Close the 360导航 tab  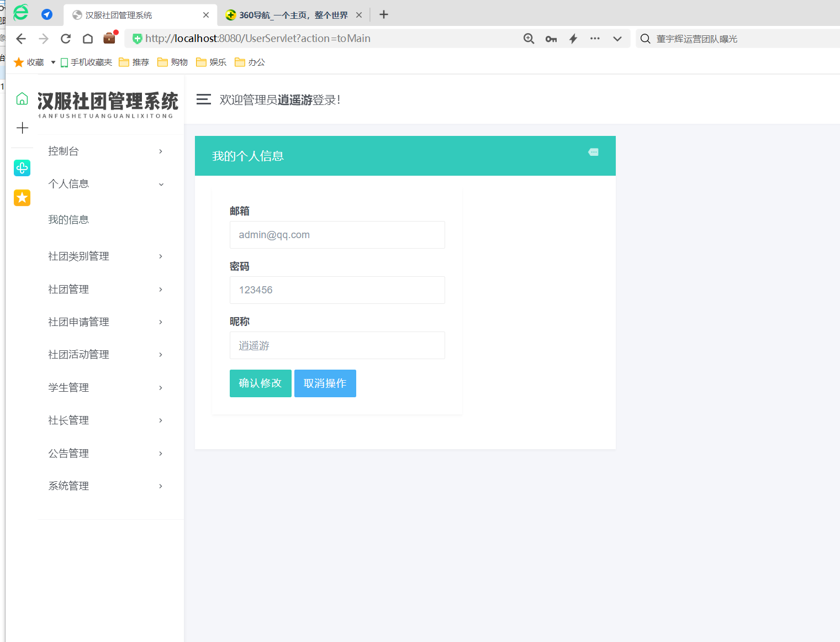[359, 15]
